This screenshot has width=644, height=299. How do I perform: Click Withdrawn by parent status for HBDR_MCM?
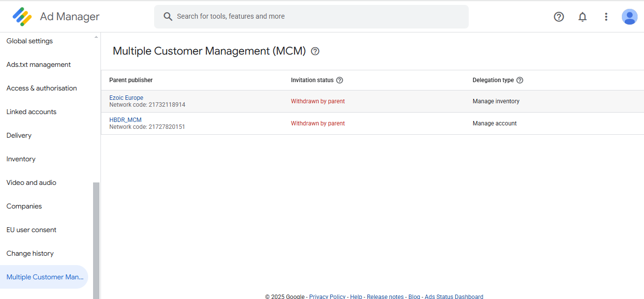[x=318, y=123]
